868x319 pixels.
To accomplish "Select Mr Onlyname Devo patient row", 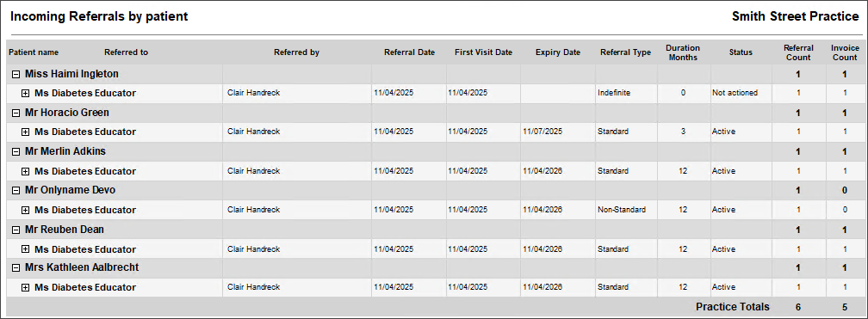I will [x=434, y=190].
